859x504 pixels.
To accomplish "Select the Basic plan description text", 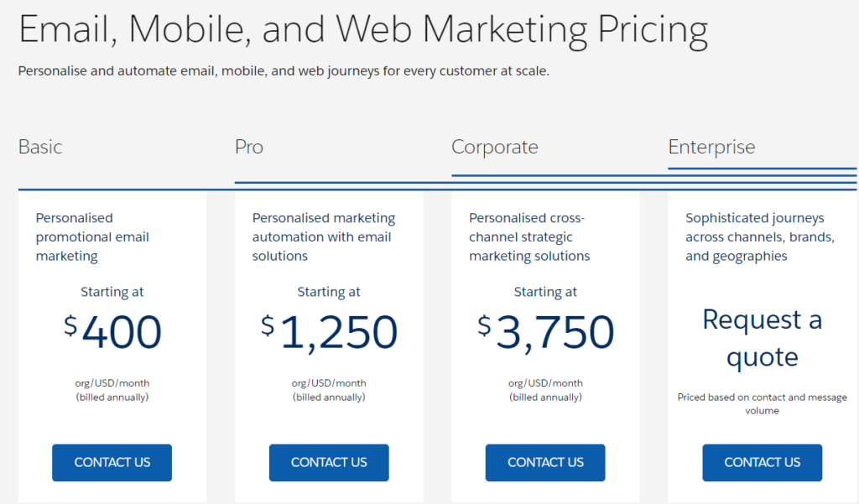I will (x=92, y=236).
